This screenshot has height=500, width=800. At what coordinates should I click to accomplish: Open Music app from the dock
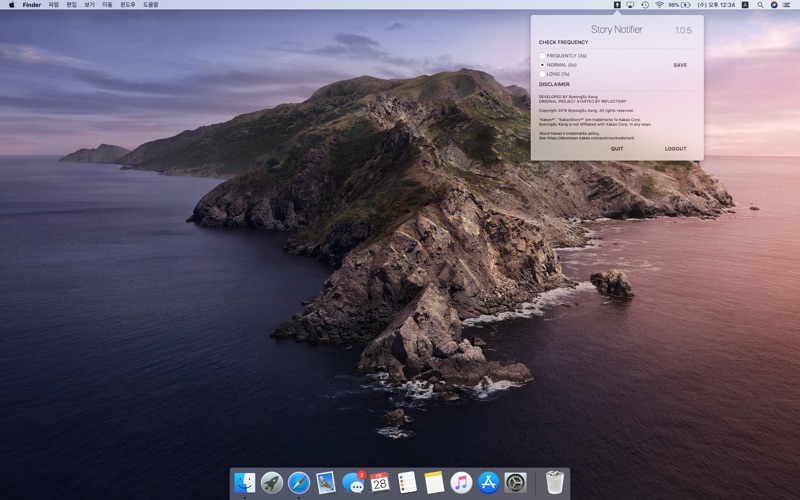pyautogui.click(x=461, y=483)
